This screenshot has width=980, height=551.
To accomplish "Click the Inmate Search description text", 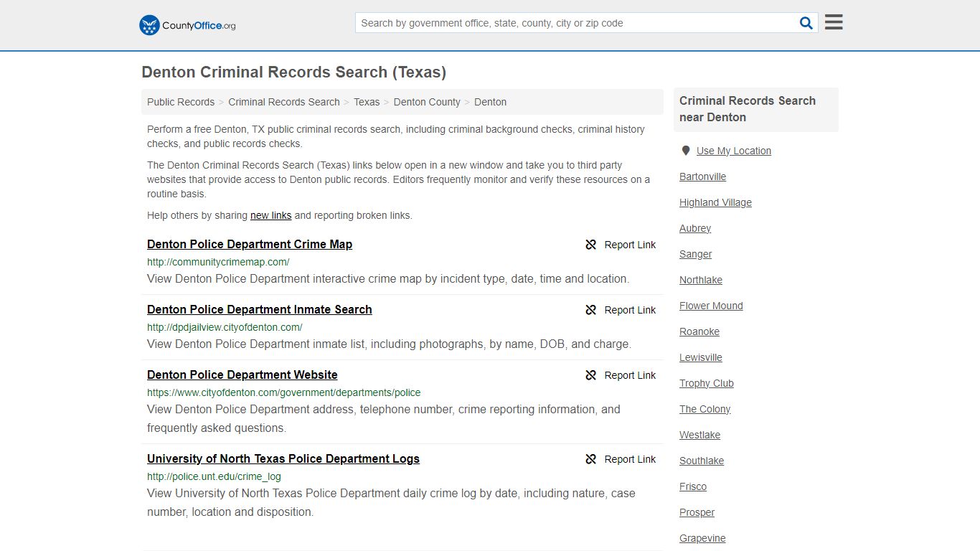I will [x=389, y=344].
